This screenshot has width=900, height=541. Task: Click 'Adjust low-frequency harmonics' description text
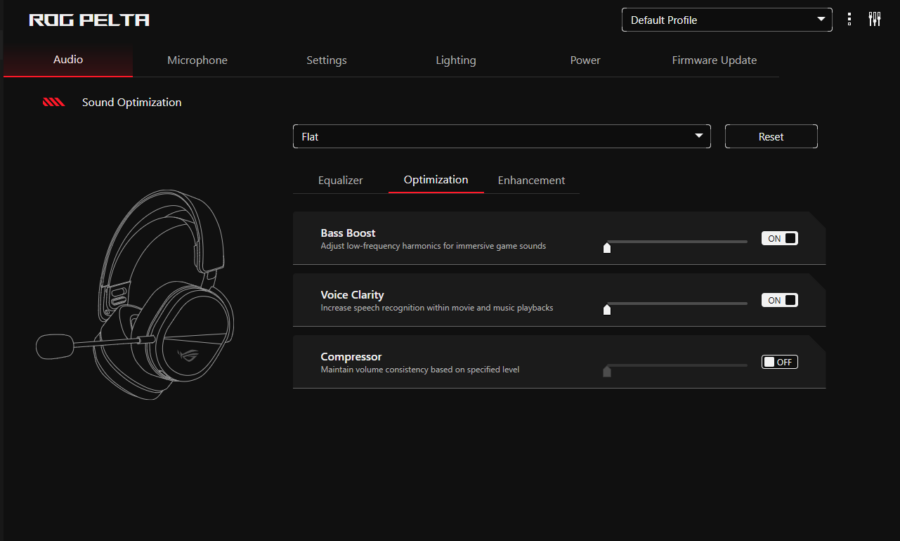pyautogui.click(x=433, y=246)
